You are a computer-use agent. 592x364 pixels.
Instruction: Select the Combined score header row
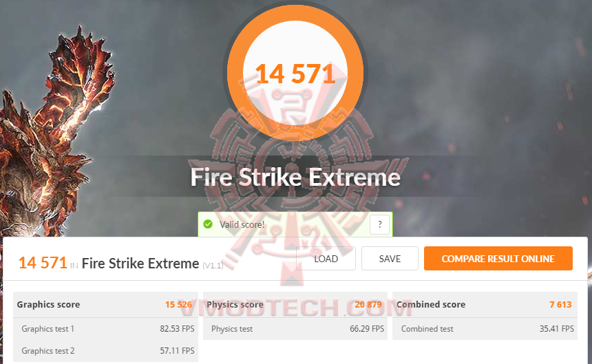pos(485,304)
